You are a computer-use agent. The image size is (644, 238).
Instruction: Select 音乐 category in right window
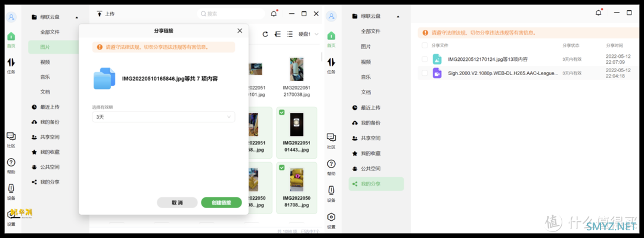[x=366, y=77]
